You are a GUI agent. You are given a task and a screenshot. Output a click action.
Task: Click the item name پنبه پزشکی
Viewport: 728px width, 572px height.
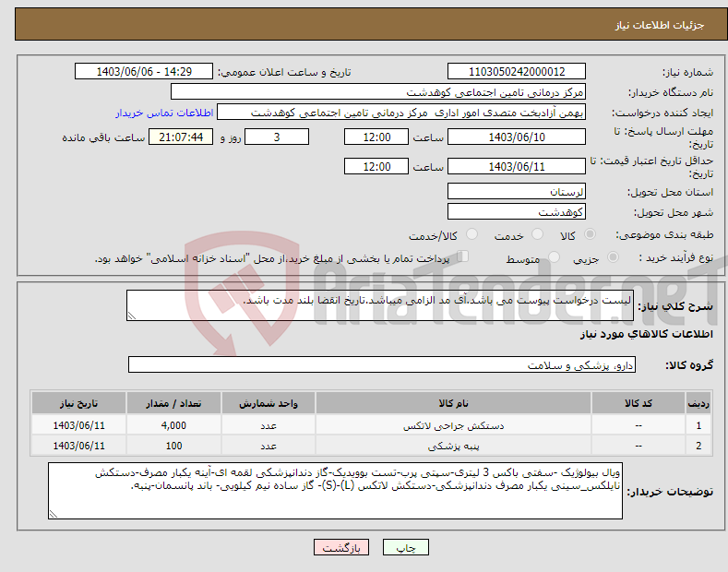click(x=453, y=446)
